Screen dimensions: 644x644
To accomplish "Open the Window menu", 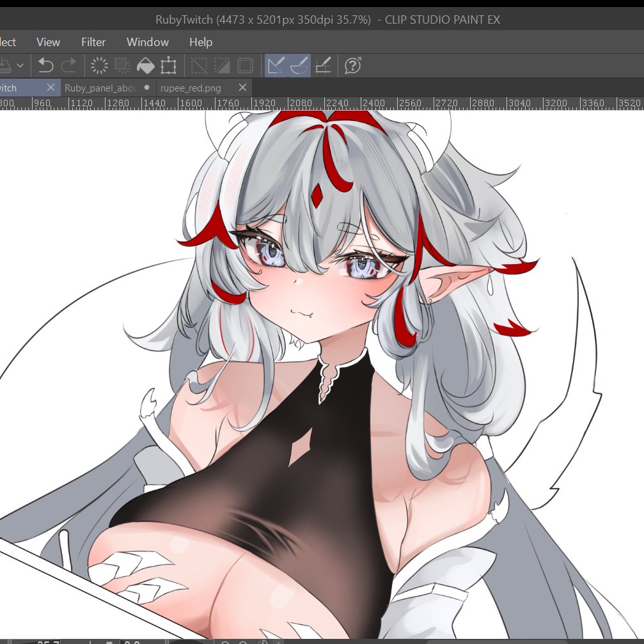I will tap(148, 42).
